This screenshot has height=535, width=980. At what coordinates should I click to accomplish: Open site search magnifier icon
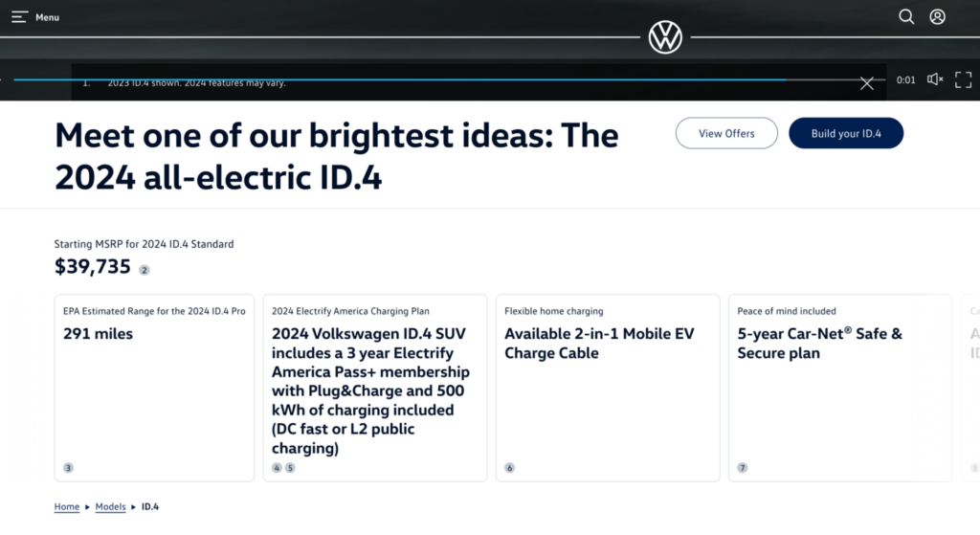(906, 17)
